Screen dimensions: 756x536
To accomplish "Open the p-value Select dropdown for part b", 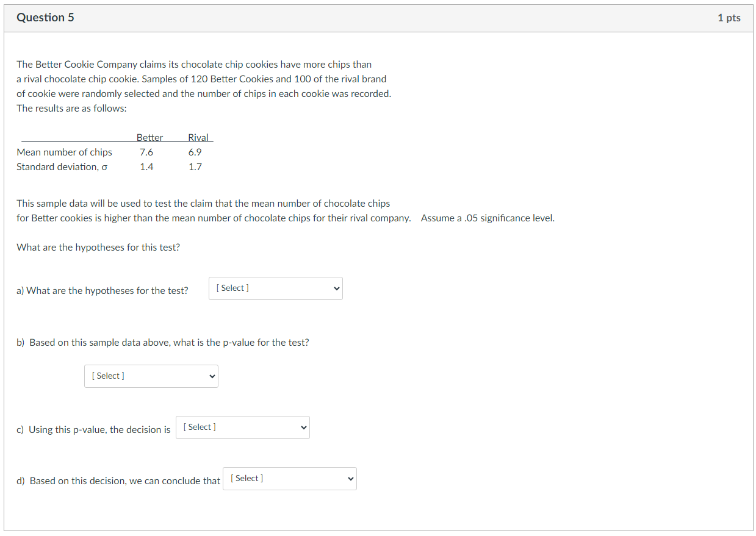I will 151,376.
